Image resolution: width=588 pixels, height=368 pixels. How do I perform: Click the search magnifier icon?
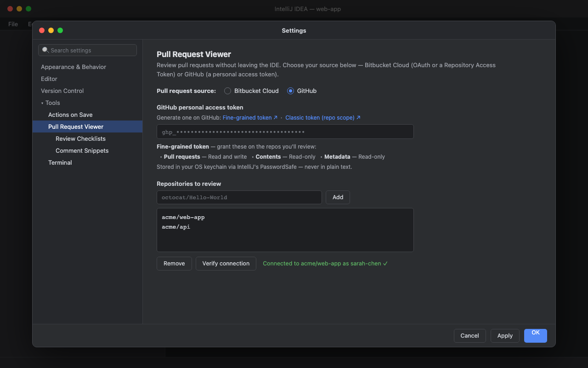click(45, 50)
